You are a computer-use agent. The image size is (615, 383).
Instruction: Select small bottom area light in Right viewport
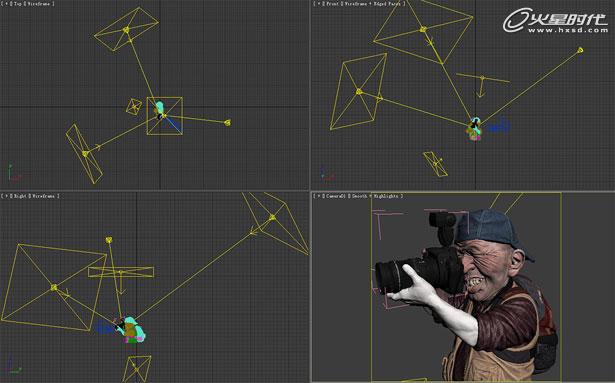136,368
